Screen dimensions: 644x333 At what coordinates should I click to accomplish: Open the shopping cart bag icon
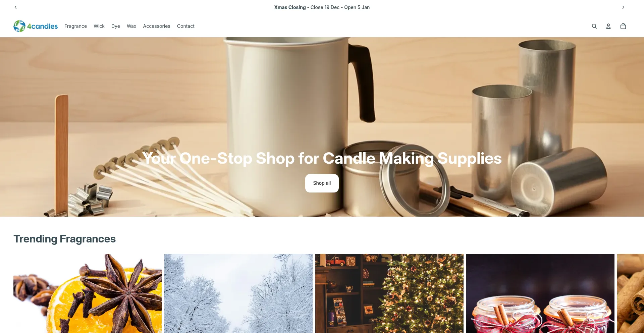coord(623,26)
